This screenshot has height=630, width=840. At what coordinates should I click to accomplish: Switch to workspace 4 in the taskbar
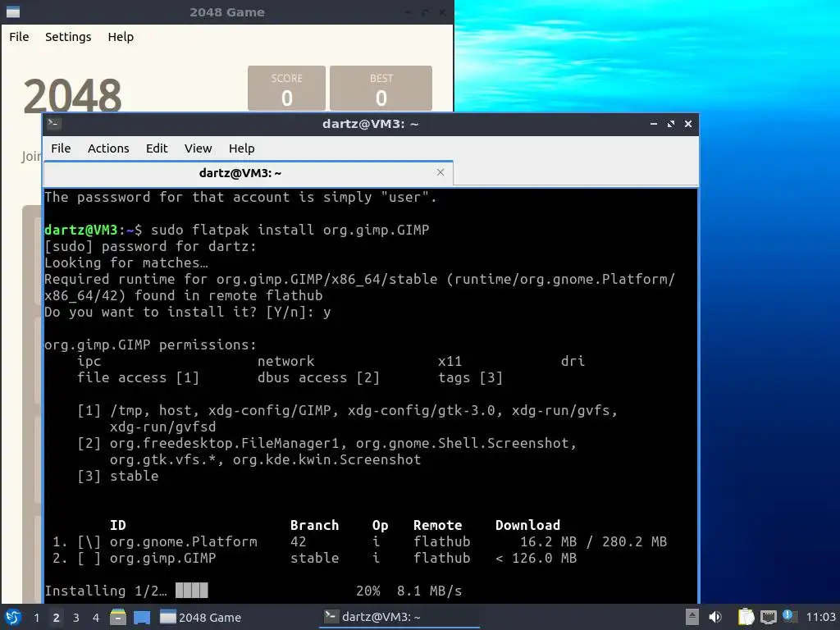(96, 618)
